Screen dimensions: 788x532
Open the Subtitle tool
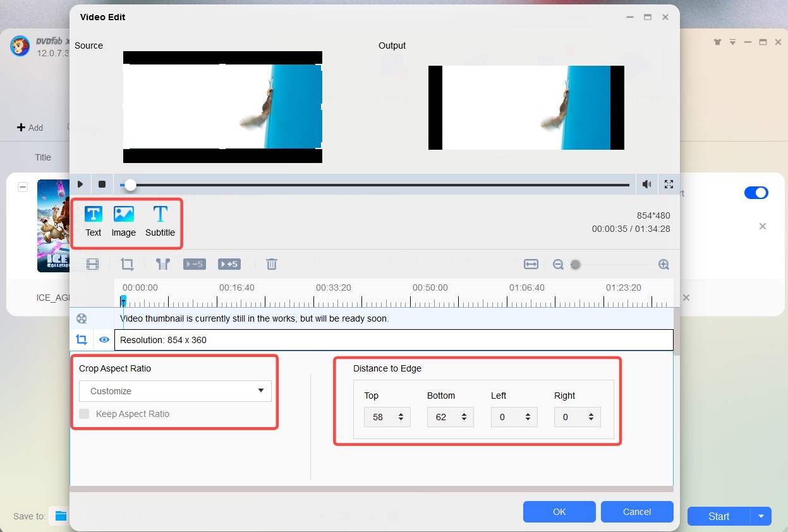pos(160,221)
